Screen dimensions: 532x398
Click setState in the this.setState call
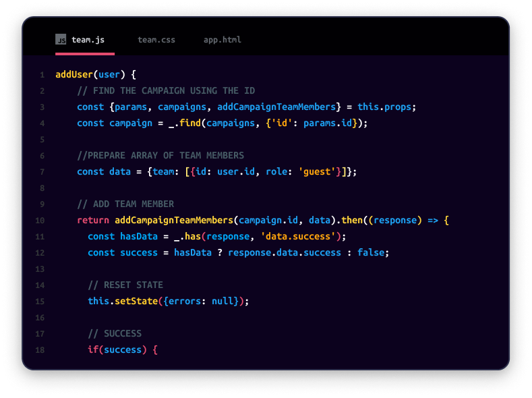click(134, 301)
